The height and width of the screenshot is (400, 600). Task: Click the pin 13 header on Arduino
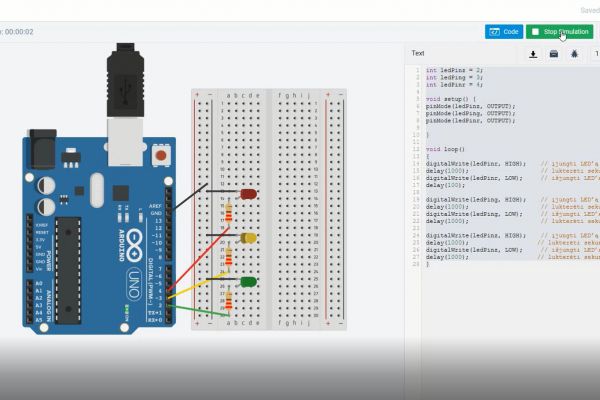tap(168, 221)
